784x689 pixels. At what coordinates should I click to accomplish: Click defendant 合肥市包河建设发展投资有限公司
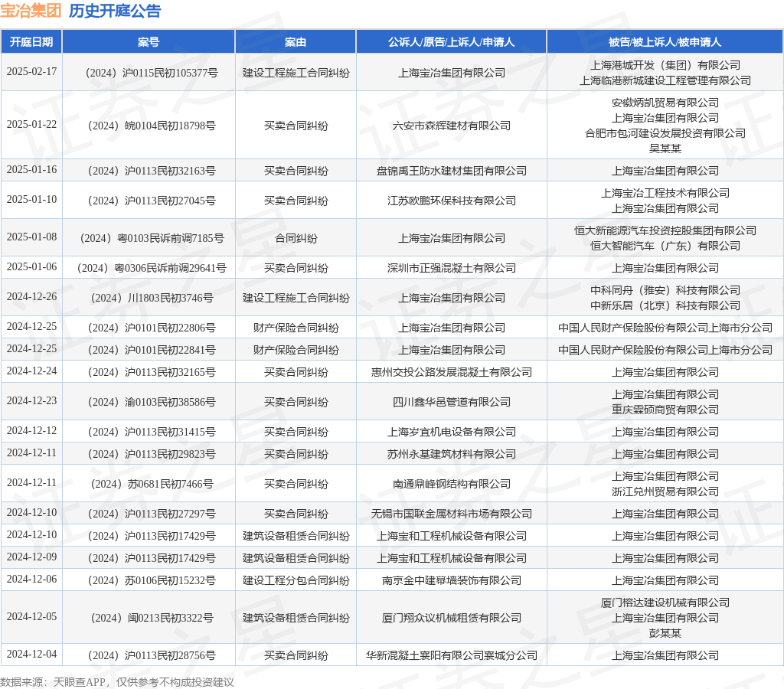[665, 133]
